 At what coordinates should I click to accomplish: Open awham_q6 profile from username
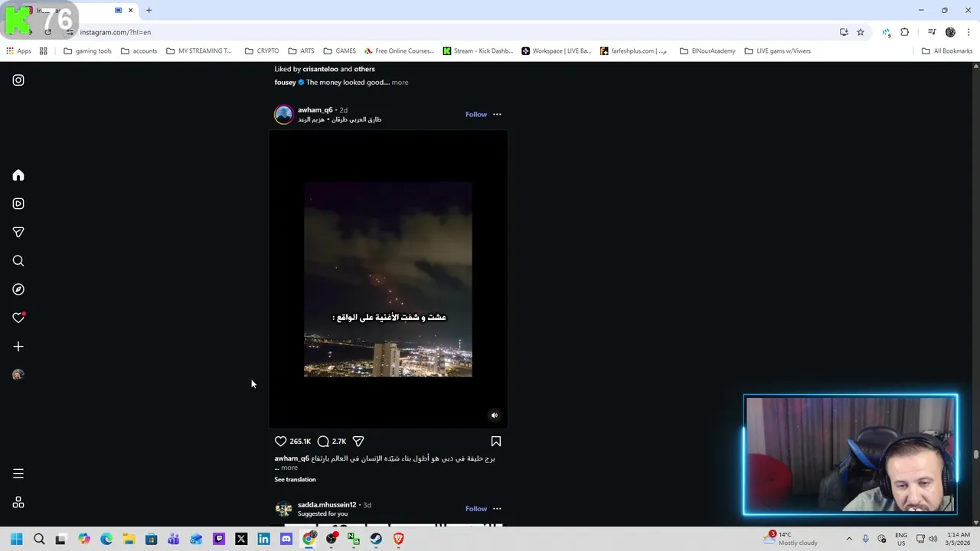click(315, 110)
